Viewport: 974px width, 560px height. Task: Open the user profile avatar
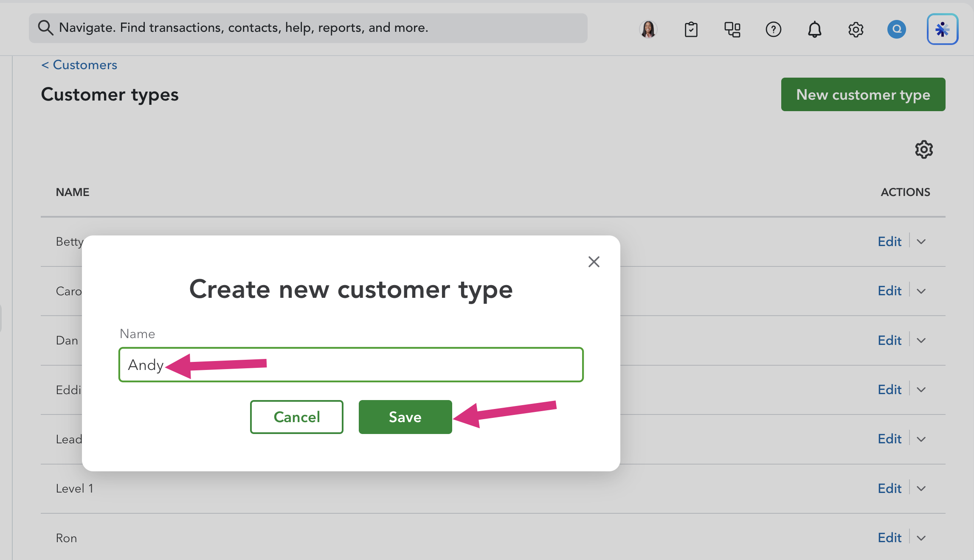pyautogui.click(x=648, y=29)
